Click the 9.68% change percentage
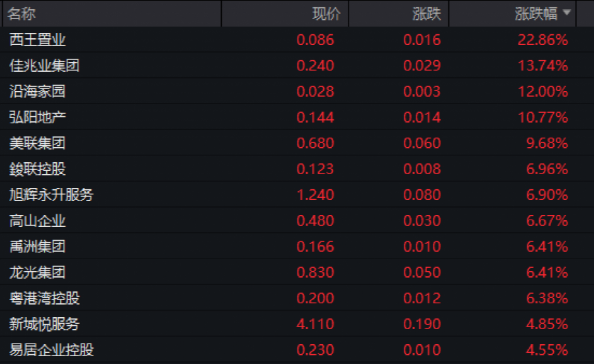594x364 pixels. (547, 143)
